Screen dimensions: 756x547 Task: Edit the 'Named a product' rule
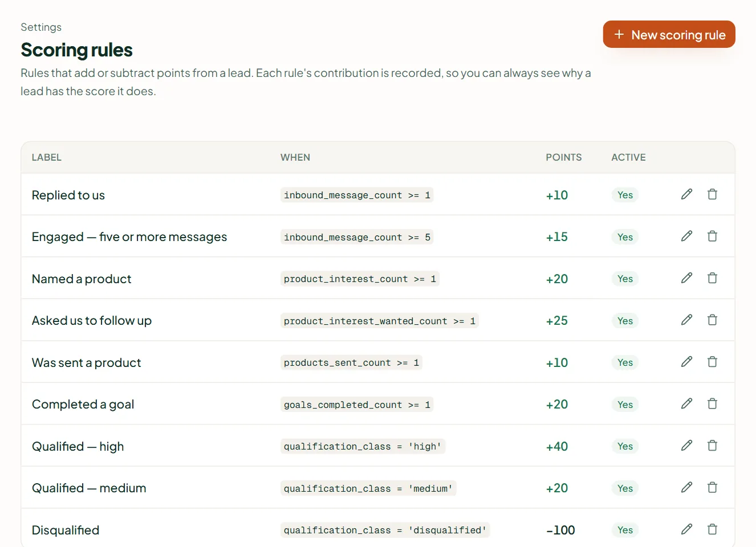pos(686,278)
